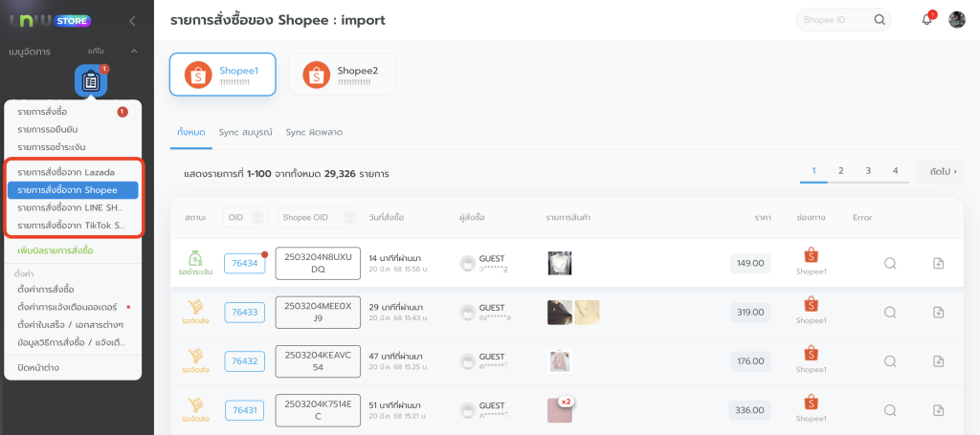Click document icon for order 76433
980x435 pixels.
coord(938,313)
